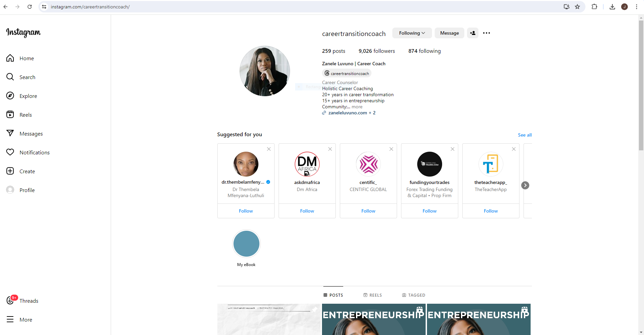View site information icon

tap(44, 7)
